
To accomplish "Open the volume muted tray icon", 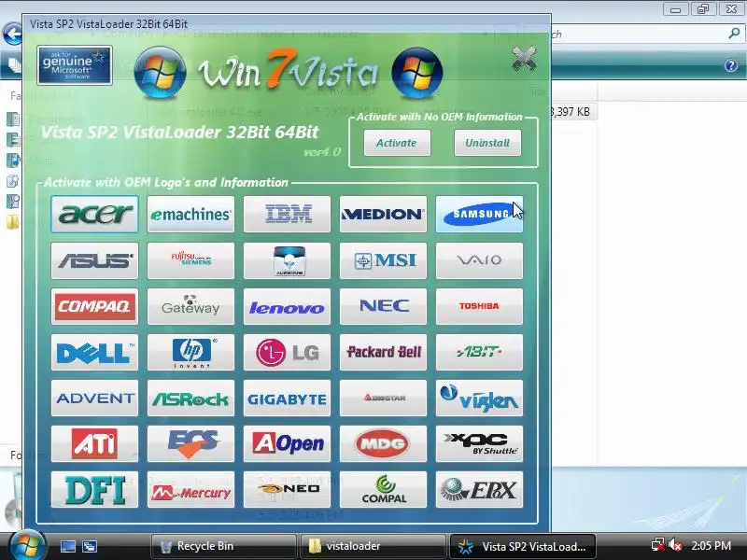I will (x=675, y=545).
